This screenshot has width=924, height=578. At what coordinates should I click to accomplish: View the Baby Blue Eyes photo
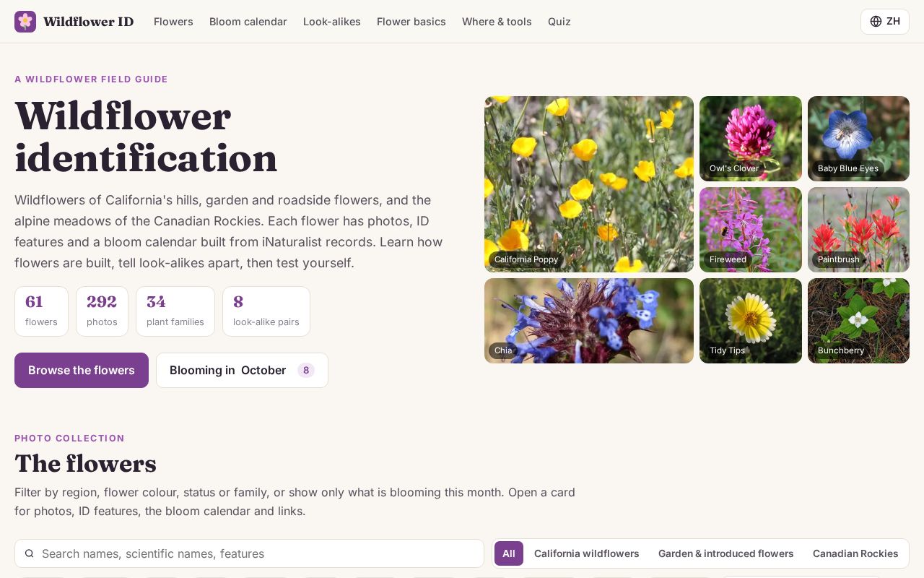pos(858,139)
